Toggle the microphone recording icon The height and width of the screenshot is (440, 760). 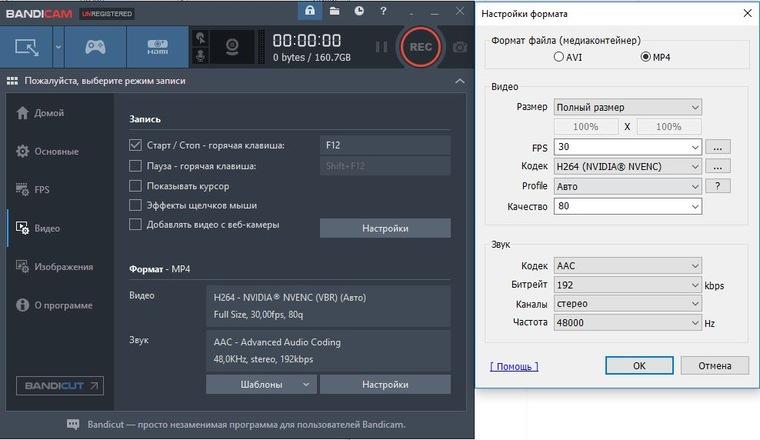[200, 56]
